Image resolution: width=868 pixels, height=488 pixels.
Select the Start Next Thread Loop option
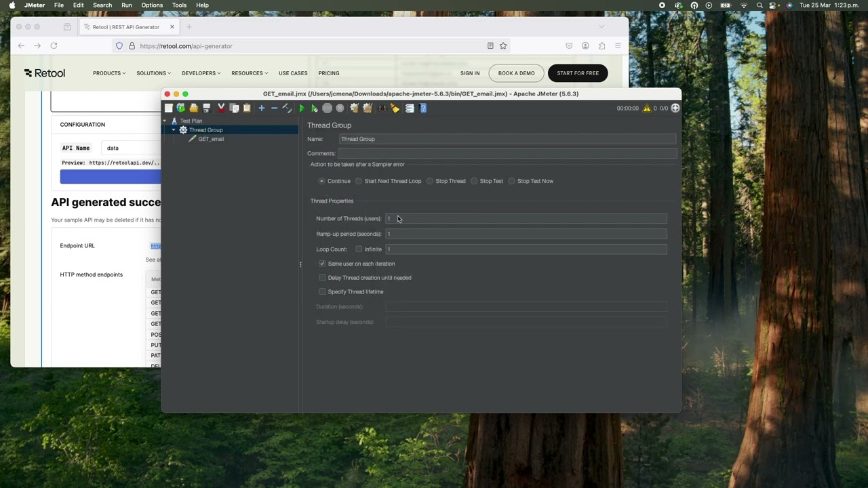(359, 181)
